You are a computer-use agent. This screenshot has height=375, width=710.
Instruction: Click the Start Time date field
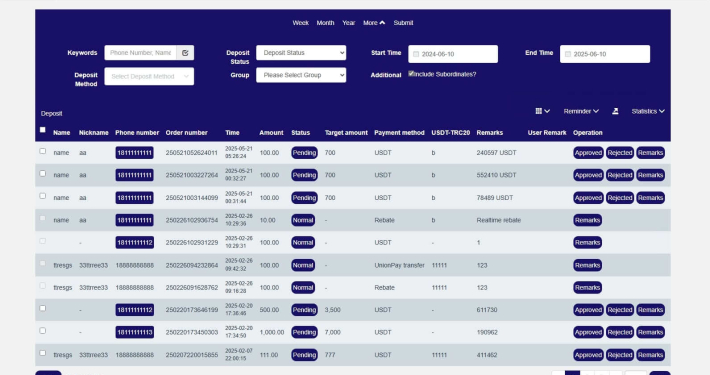[453, 54]
